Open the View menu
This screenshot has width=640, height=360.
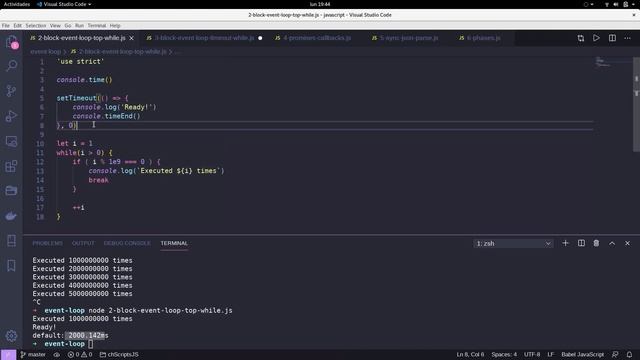point(55,25)
